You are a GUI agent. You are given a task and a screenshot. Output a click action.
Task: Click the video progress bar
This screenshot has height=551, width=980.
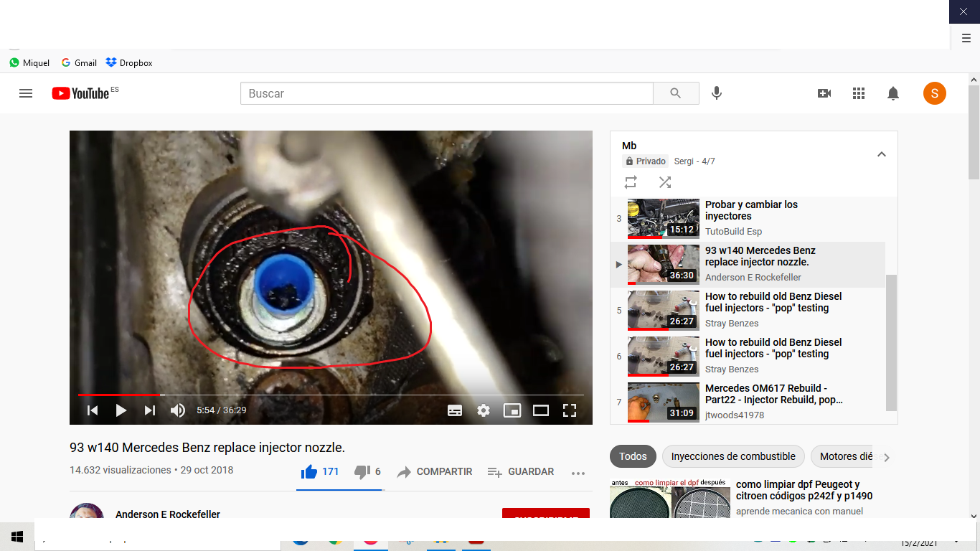[330, 395]
